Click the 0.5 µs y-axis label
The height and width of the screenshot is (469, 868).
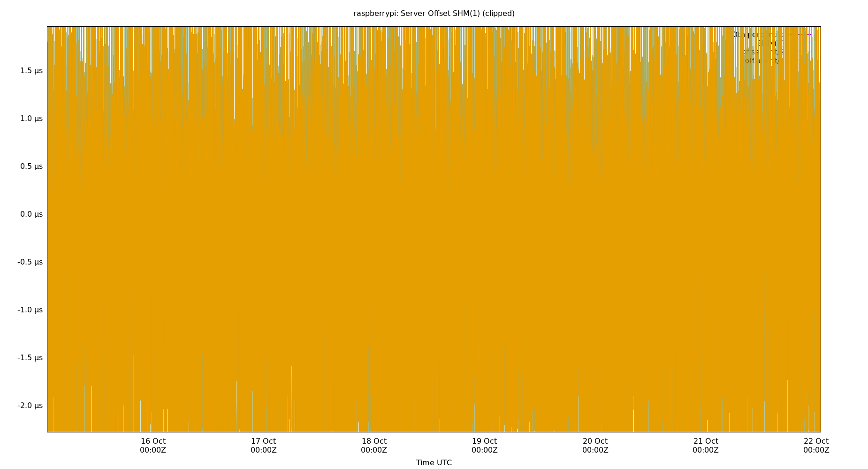tap(31, 166)
